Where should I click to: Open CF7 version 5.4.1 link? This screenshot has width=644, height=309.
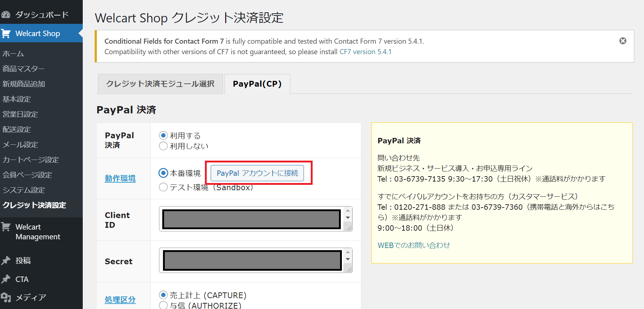click(x=365, y=52)
